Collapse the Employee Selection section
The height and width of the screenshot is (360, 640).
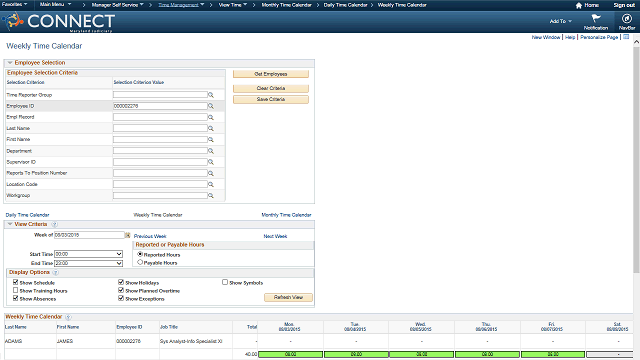[10, 63]
